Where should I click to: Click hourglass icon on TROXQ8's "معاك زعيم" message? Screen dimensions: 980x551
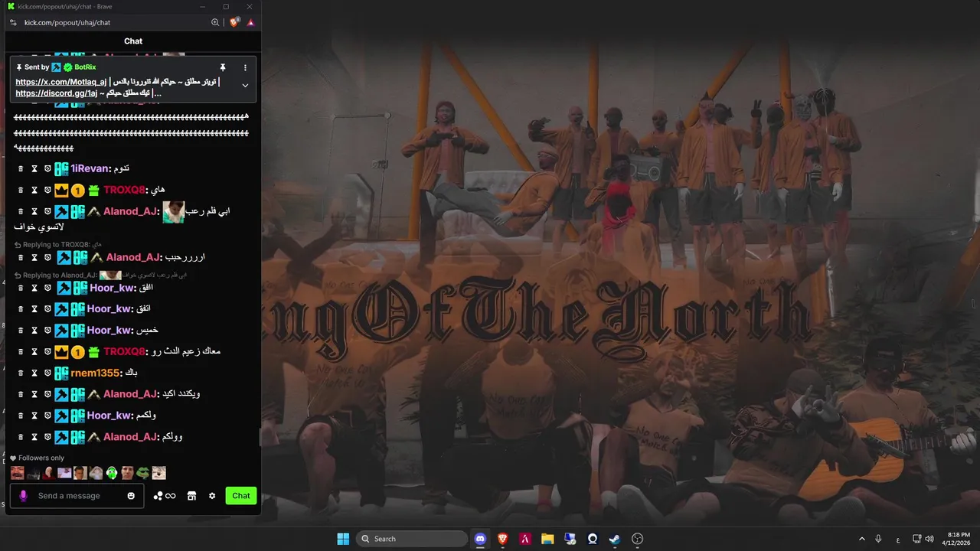click(34, 351)
